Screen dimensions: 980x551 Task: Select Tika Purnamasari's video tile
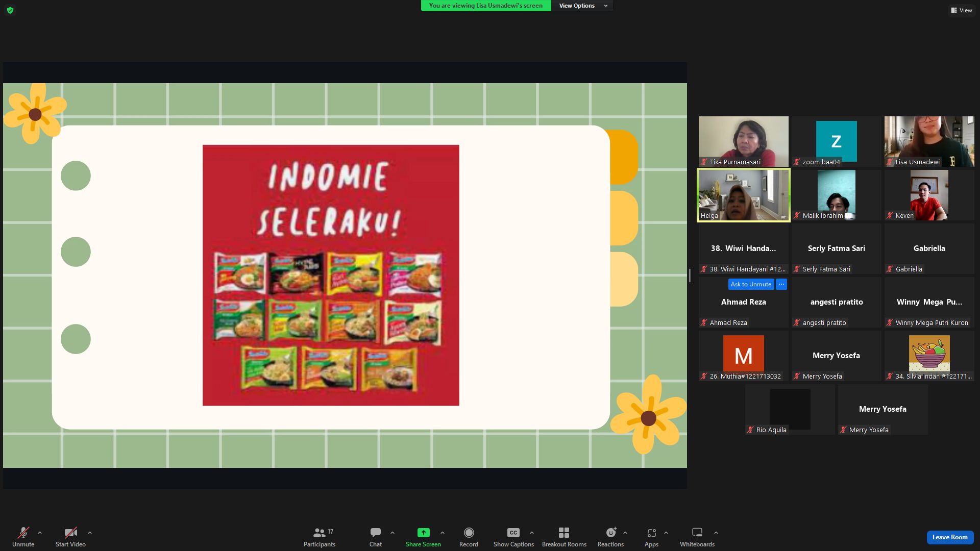point(744,141)
